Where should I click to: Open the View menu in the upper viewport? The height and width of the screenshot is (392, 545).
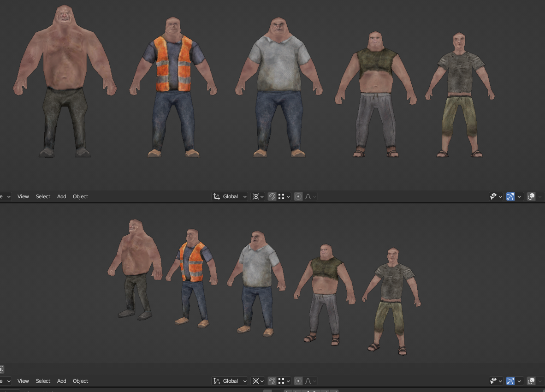click(x=23, y=196)
